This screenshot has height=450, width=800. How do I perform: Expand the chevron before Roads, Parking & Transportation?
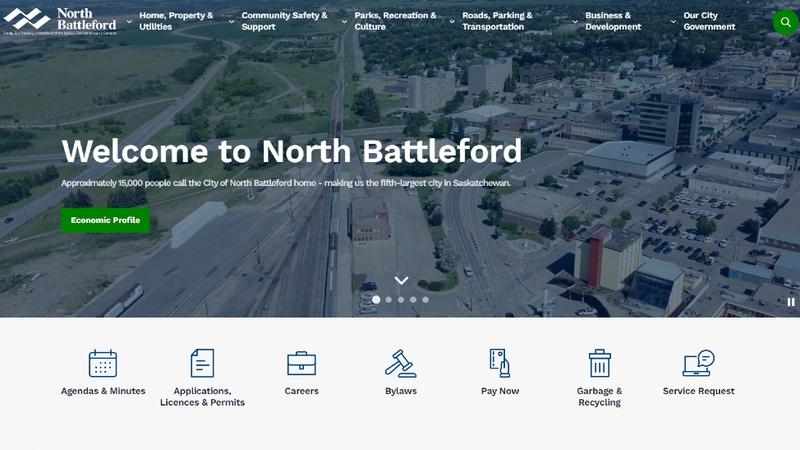pyautogui.click(x=452, y=21)
